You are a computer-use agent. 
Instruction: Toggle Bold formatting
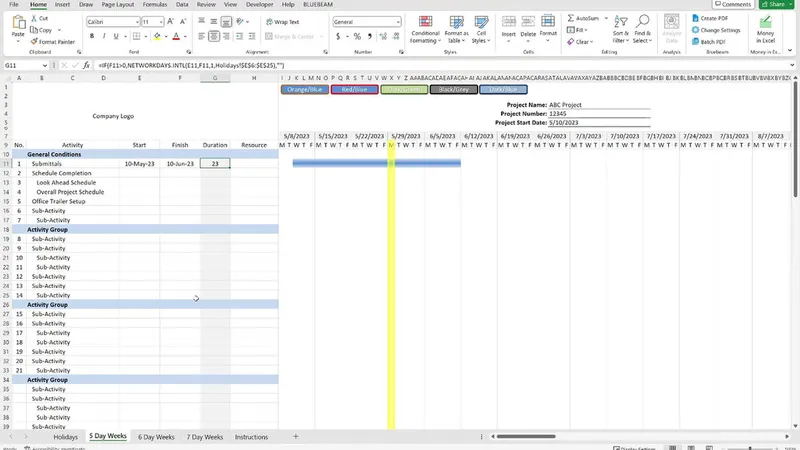pos(92,36)
